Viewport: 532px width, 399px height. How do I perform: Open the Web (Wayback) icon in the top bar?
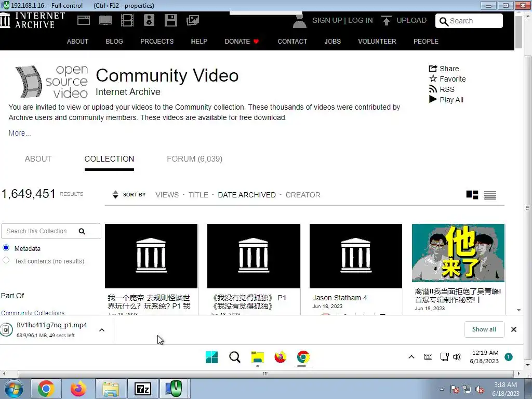(x=84, y=20)
